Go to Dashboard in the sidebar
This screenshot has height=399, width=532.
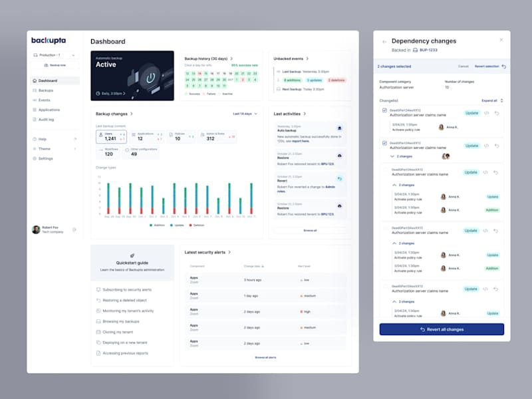[55, 80]
